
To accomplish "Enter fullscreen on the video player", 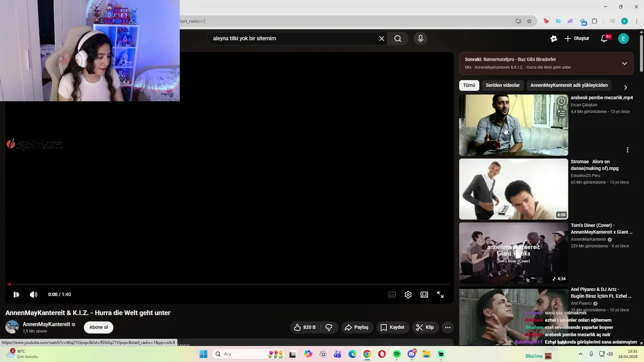I will tap(440, 295).
